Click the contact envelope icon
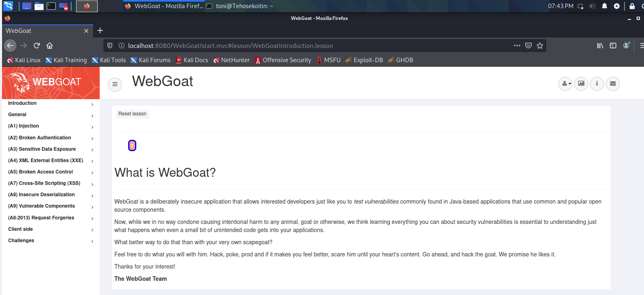 pos(613,84)
